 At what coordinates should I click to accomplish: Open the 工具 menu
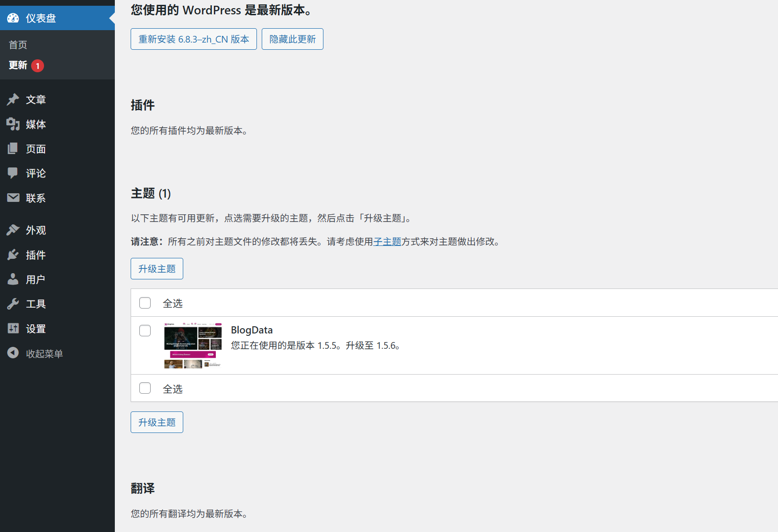tap(57, 304)
